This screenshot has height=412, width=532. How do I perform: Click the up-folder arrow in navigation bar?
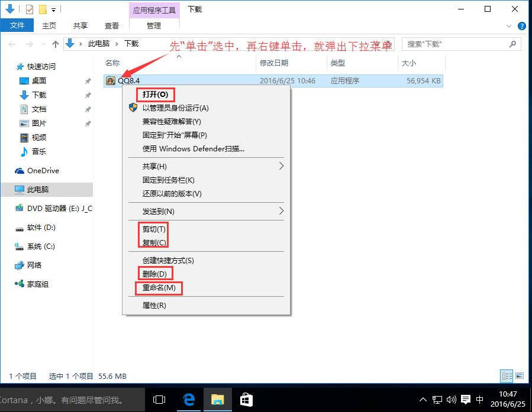pos(56,44)
